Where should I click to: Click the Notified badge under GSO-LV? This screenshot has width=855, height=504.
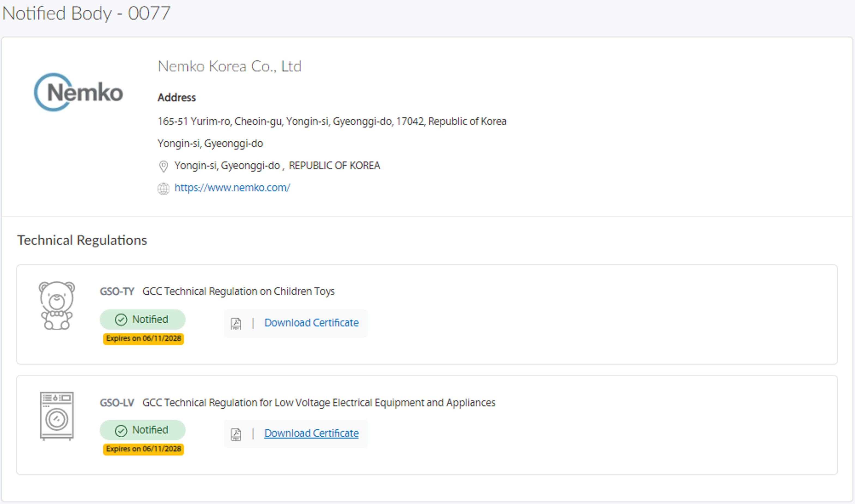pyautogui.click(x=143, y=430)
